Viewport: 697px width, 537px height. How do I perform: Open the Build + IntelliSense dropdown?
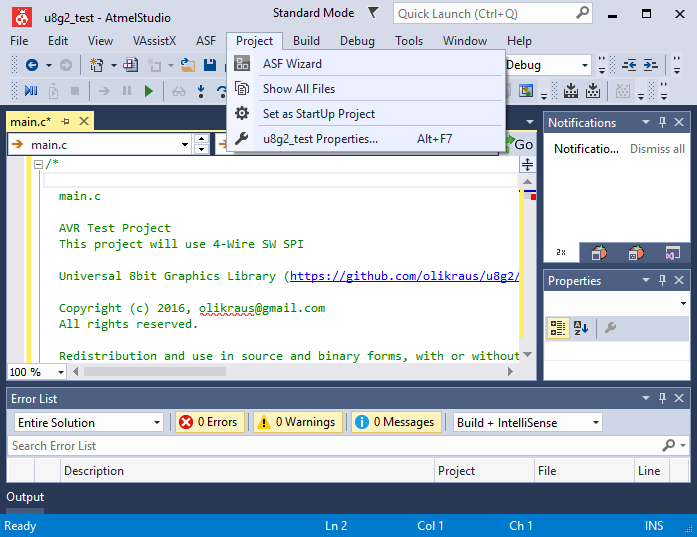[x=527, y=422]
